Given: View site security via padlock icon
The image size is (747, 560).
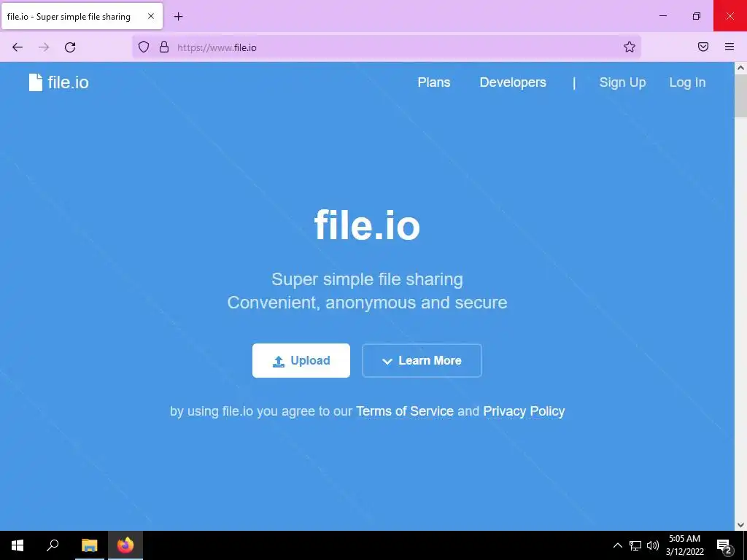Looking at the screenshot, I should [164, 47].
